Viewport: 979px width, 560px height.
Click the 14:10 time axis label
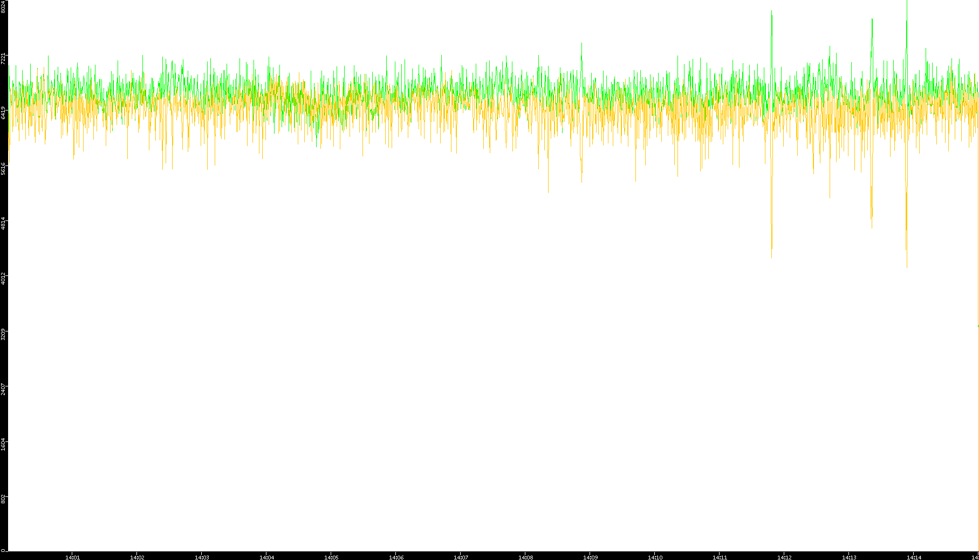pos(655,557)
